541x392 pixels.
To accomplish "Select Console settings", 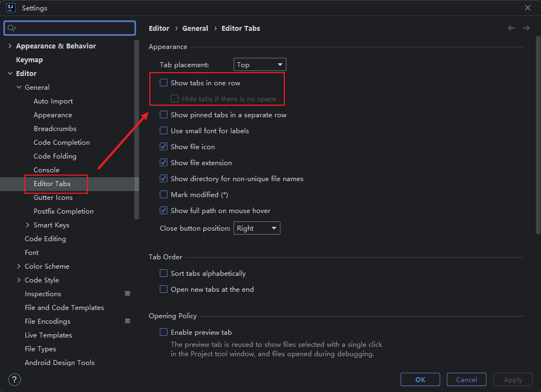I will 46,170.
